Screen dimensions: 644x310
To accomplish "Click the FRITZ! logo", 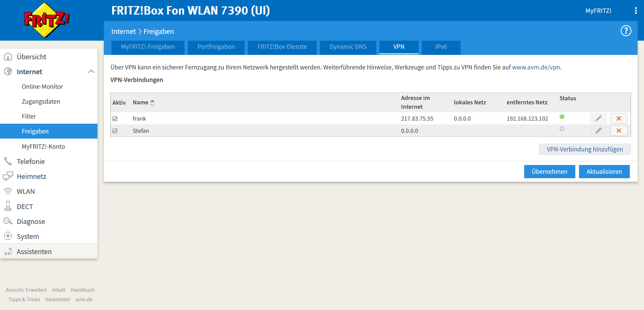I will tap(46, 20).
